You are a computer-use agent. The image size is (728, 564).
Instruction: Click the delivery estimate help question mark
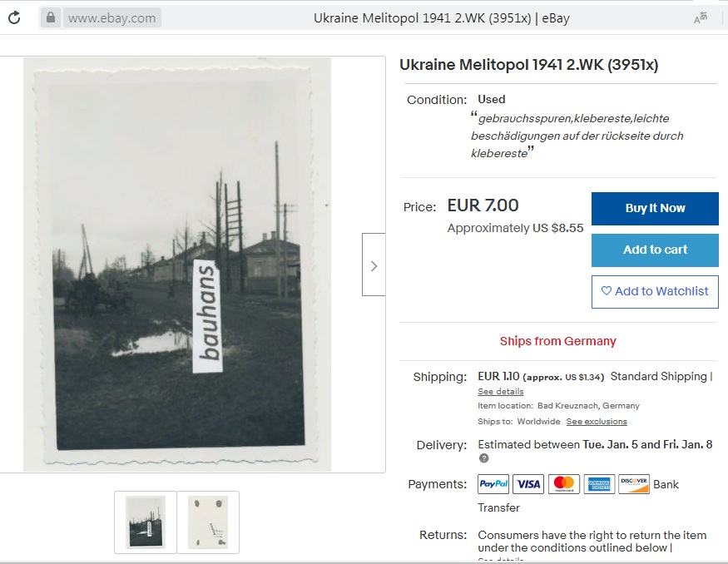click(x=483, y=458)
